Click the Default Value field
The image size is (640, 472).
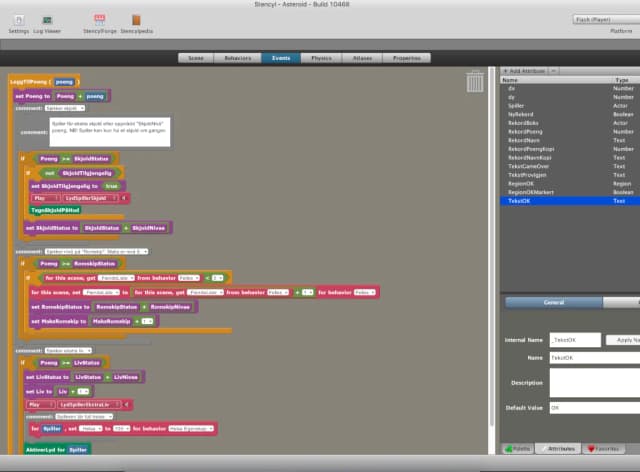coord(595,407)
